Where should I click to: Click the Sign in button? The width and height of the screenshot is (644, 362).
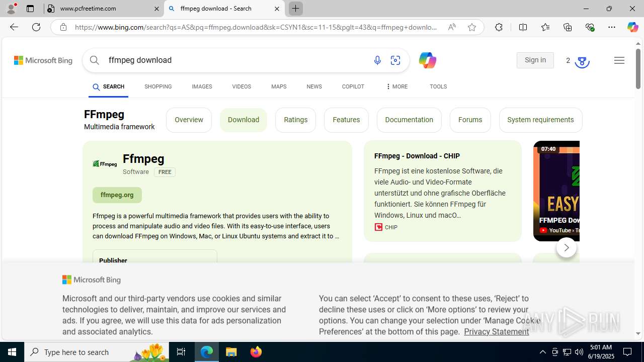535,60
